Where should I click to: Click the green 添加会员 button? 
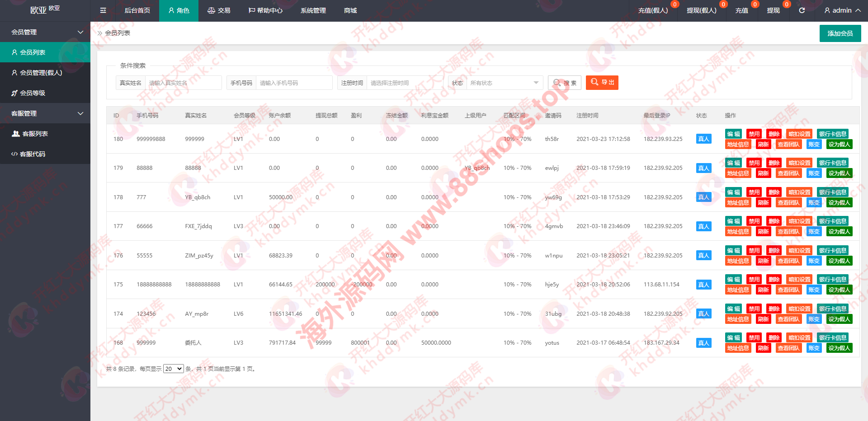[x=840, y=33]
